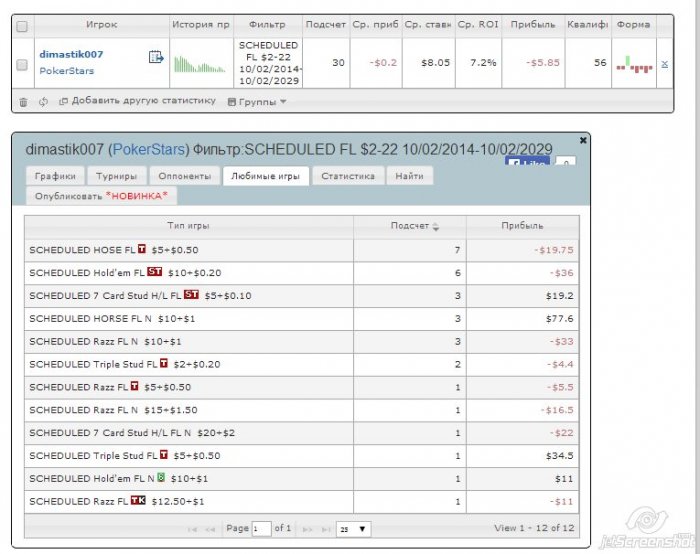Click Добавить другую статистику
700x554 pixels.
pyautogui.click(x=138, y=101)
